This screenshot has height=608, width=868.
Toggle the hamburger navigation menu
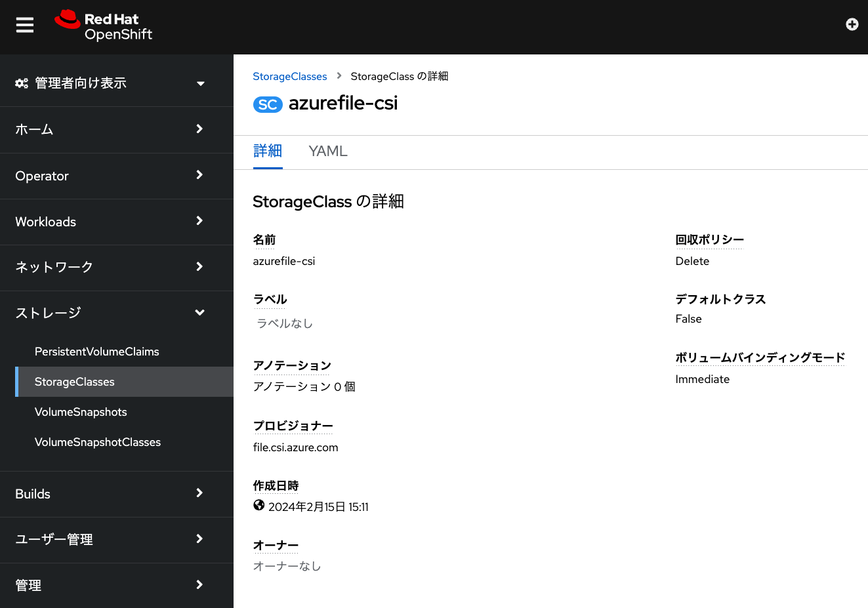25,25
